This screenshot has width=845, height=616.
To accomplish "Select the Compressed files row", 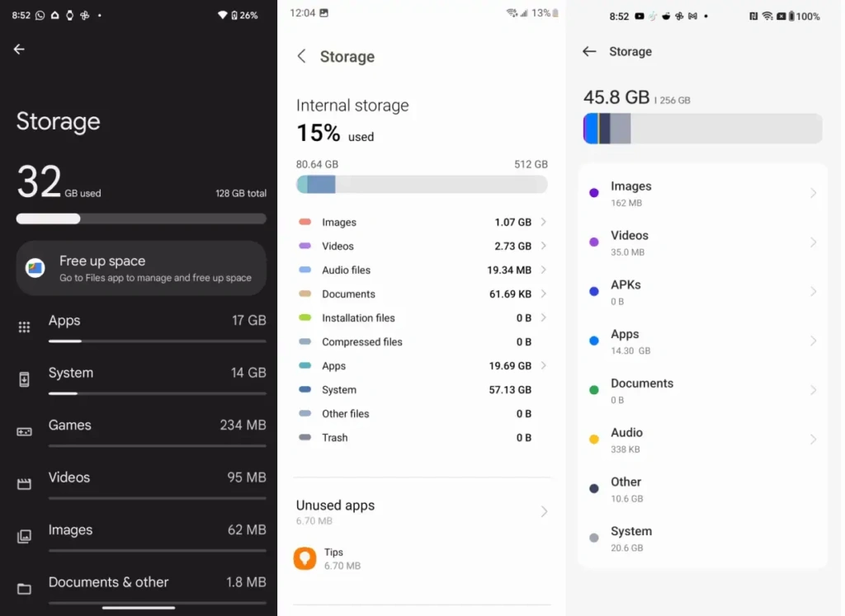I will [422, 342].
